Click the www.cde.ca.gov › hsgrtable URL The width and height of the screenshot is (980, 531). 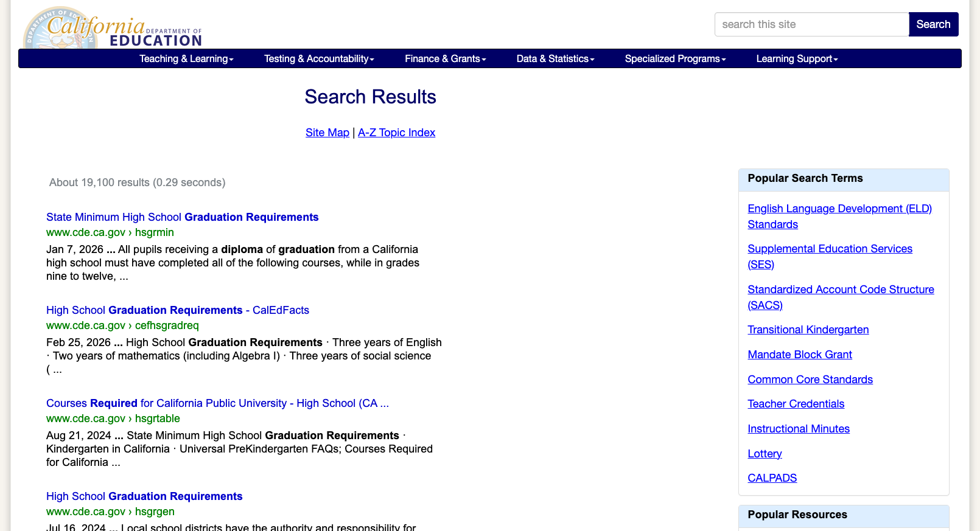[113, 418]
